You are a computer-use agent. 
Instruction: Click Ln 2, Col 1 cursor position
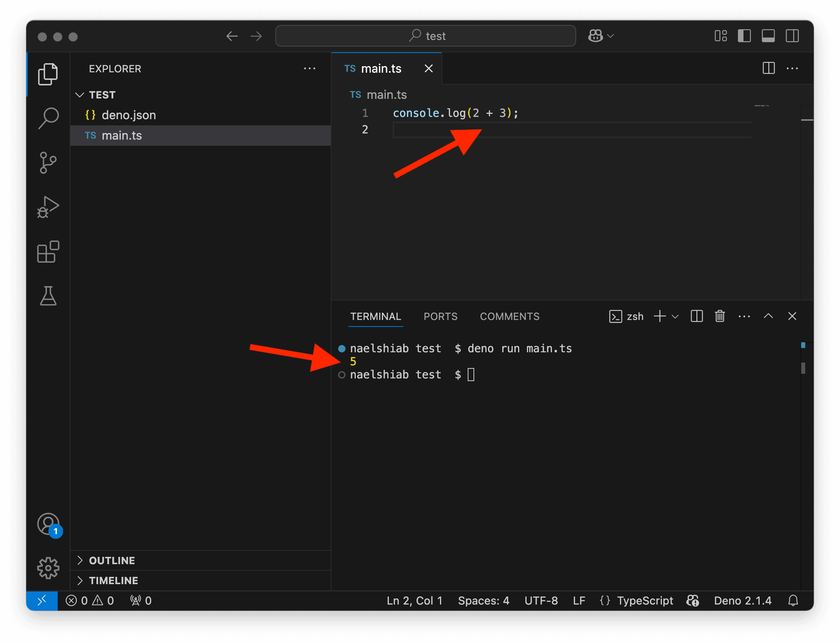(x=414, y=601)
